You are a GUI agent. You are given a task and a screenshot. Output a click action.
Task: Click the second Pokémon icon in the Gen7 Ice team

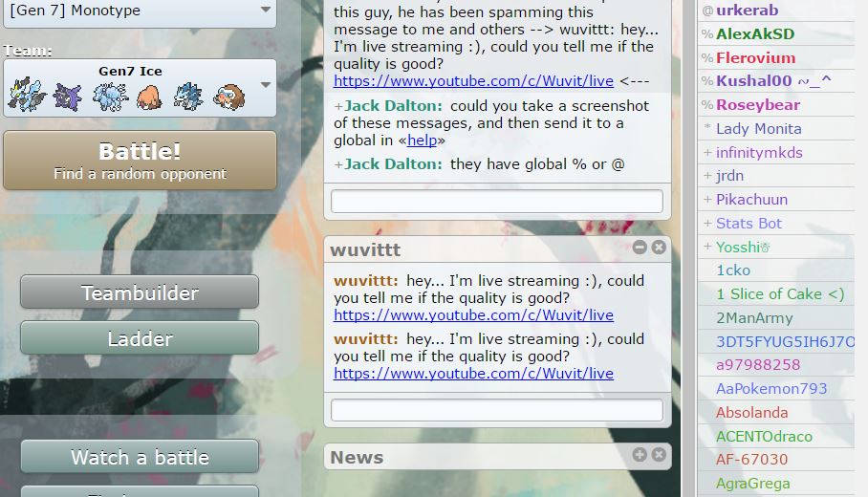68,97
